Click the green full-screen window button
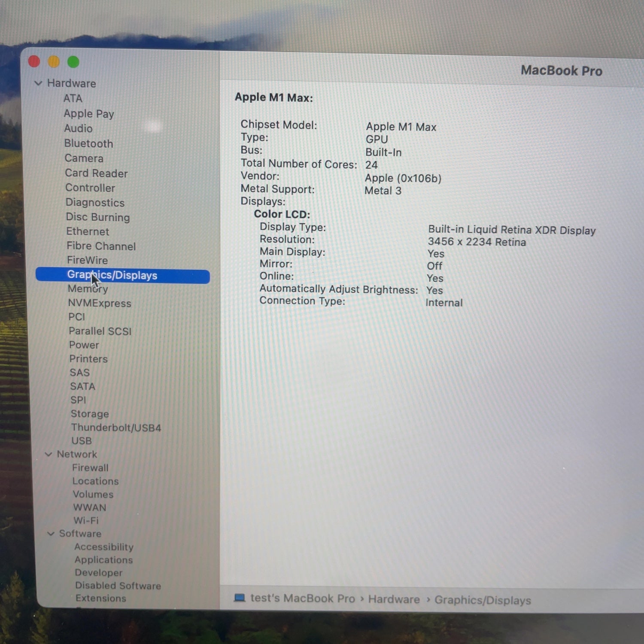The width and height of the screenshot is (644, 644). [73, 62]
